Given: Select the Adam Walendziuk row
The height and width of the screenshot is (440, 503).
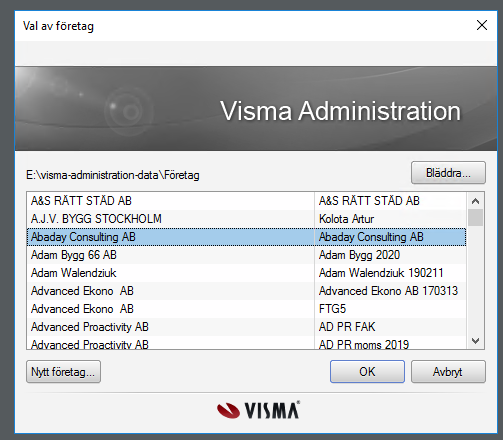Looking at the screenshot, I should (x=246, y=273).
